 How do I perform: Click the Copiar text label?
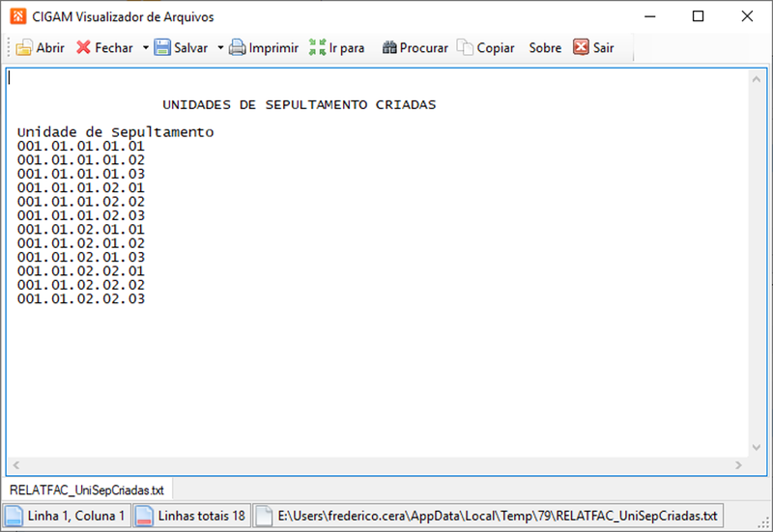[496, 47]
